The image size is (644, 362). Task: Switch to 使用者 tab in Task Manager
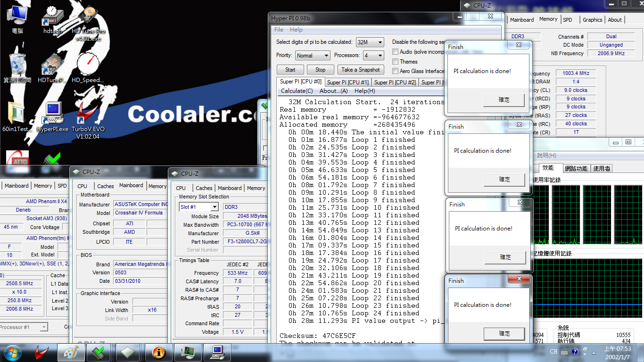[602, 168]
